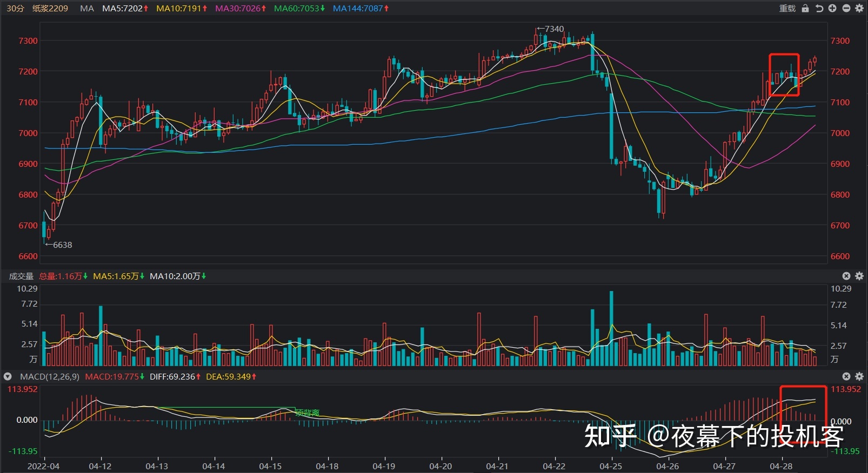Click the 6600 label on right price axis
The height and width of the screenshot is (473, 868).
(840, 256)
